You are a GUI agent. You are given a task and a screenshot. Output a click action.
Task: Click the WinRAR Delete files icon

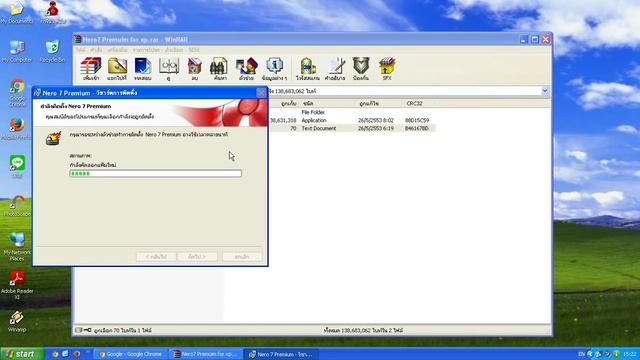[x=195, y=68]
